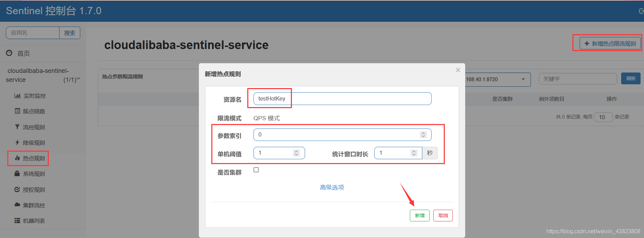Open 集群流控 menu item
Screen dimensions: 644x238
click(34, 205)
